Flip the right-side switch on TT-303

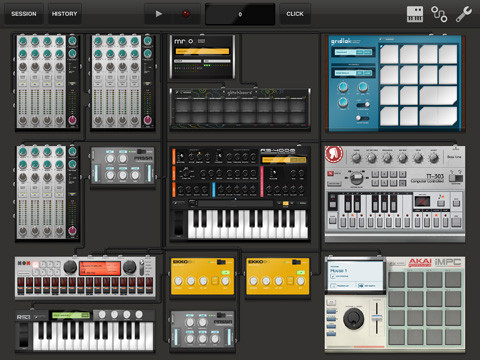click(x=456, y=177)
